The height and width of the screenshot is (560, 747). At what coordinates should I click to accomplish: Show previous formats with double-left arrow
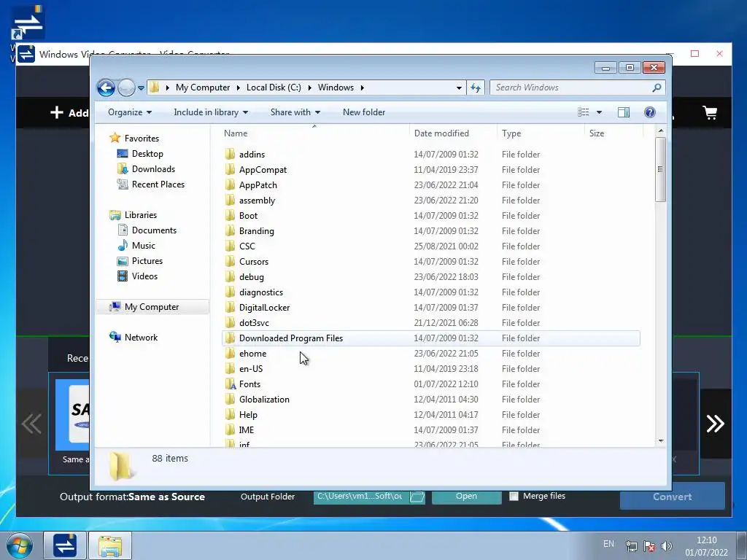pyautogui.click(x=32, y=424)
